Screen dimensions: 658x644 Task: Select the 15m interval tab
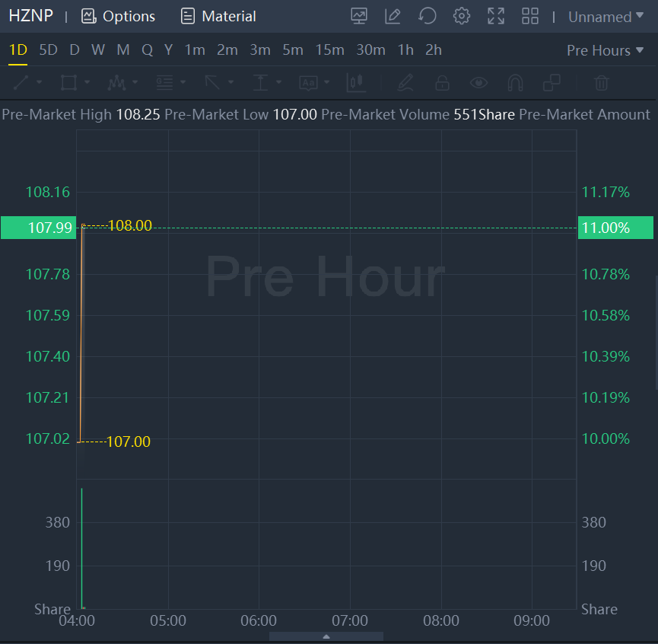[x=329, y=50]
